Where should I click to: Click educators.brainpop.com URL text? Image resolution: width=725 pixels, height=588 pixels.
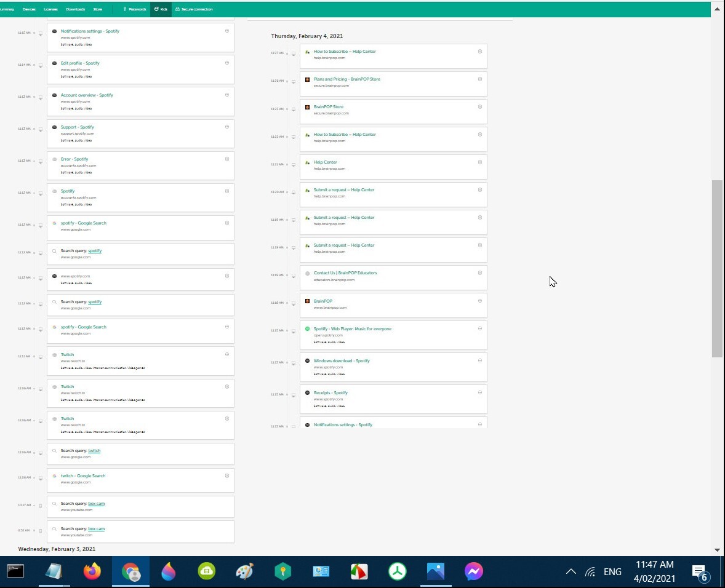point(334,280)
